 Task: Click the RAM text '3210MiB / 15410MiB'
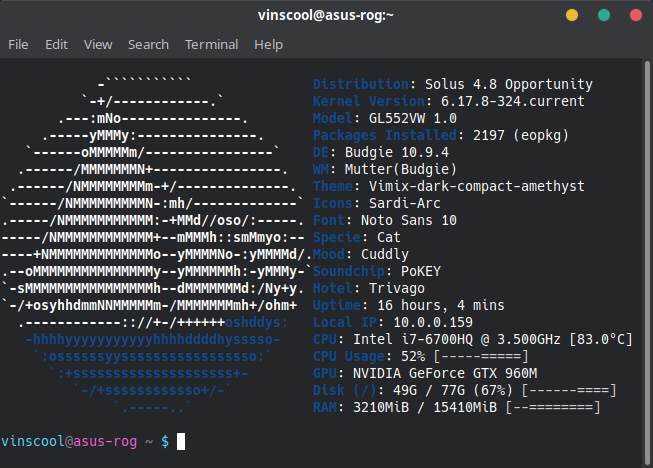coord(425,407)
